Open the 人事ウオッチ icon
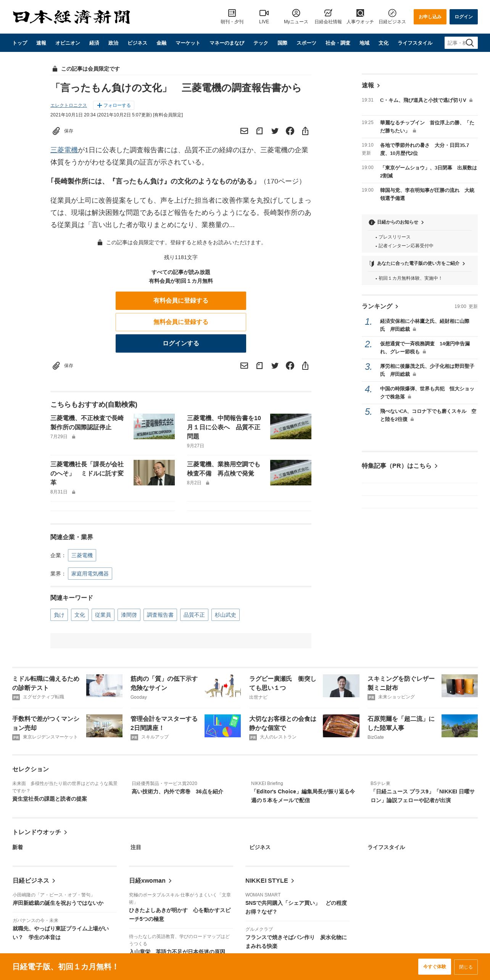Screen dimensions: 490x980 coord(360,13)
